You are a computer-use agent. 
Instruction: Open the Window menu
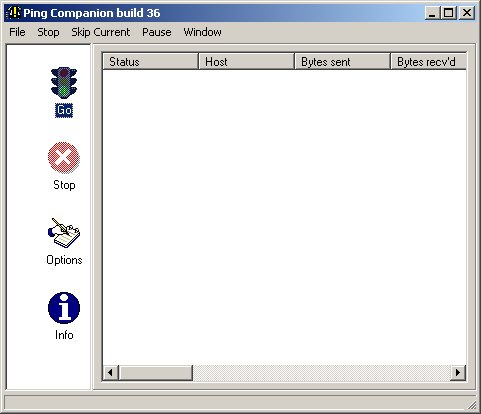(202, 32)
